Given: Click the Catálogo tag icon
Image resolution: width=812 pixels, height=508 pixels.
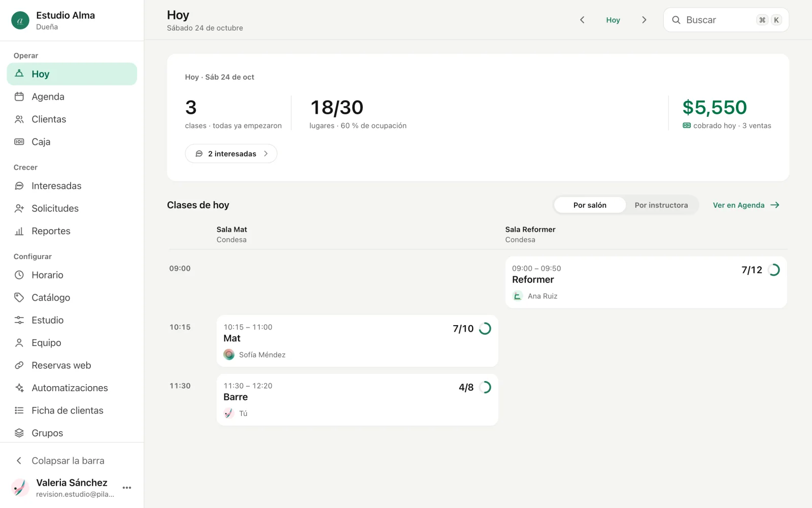Looking at the screenshot, I should click(19, 298).
